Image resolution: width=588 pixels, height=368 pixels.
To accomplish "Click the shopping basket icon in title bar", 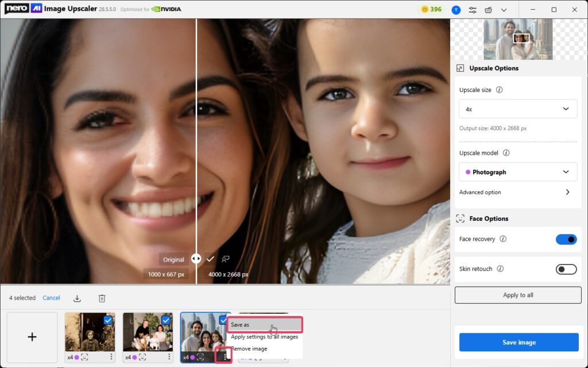I will pyautogui.click(x=488, y=10).
